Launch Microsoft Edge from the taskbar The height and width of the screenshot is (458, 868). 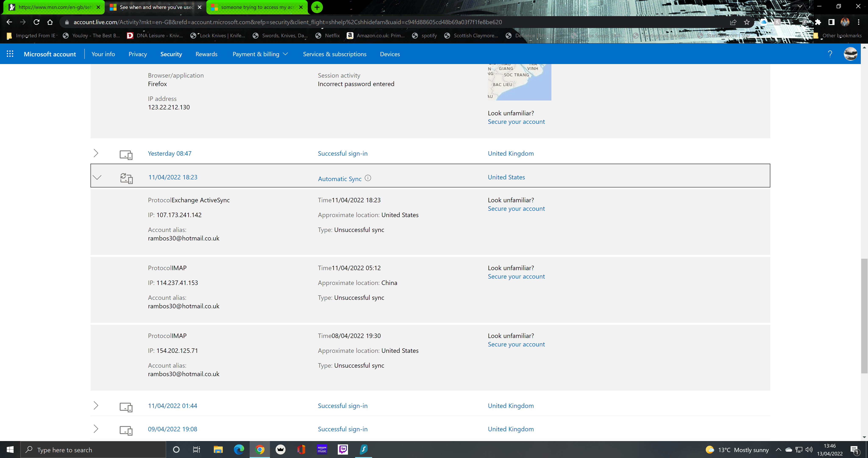[x=239, y=450]
